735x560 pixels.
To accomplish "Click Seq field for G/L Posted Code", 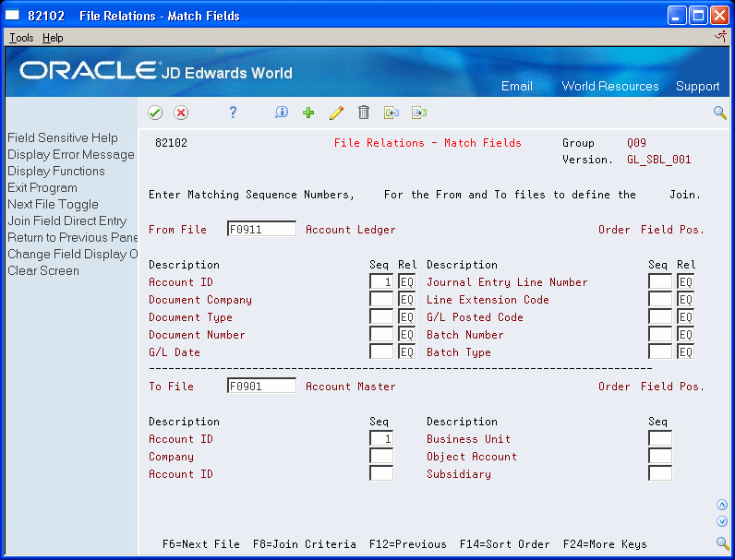I will 660,317.
